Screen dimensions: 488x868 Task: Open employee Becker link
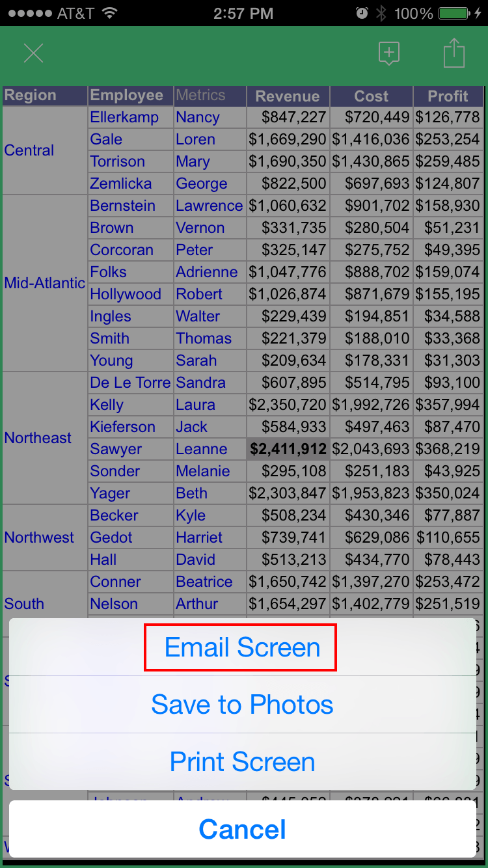click(x=114, y=515)
